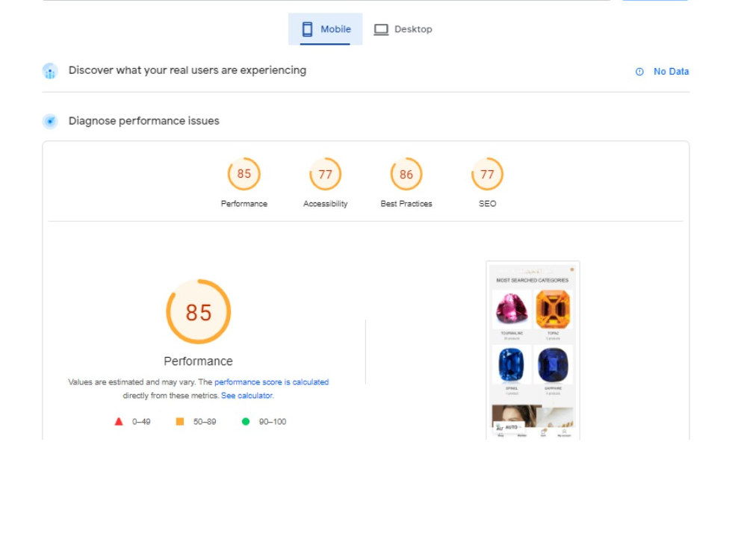Click the No Data link
The height and width of the screenshot is (560, 747).
click(671, 72)
